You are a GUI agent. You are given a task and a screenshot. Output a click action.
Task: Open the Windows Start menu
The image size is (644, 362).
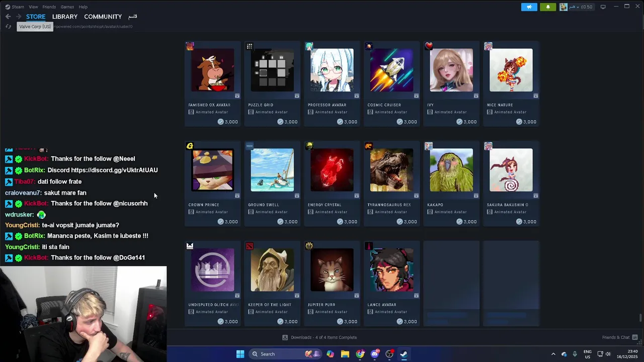tap(240, 354)
